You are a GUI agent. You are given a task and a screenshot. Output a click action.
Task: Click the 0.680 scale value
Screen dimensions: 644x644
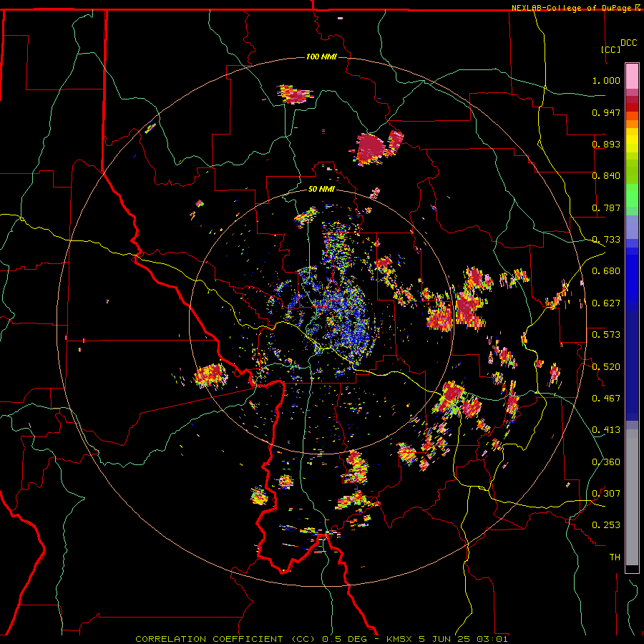pyautogui.click(x=606, y=271)
